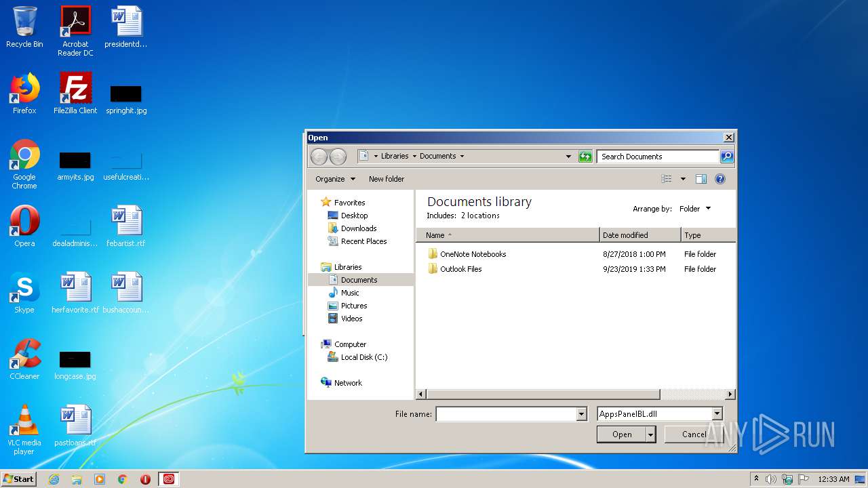Show hidden system tray icons
The width and height of the screenshot is (868, 488).
pyautogui.click(x=756, y=479)
